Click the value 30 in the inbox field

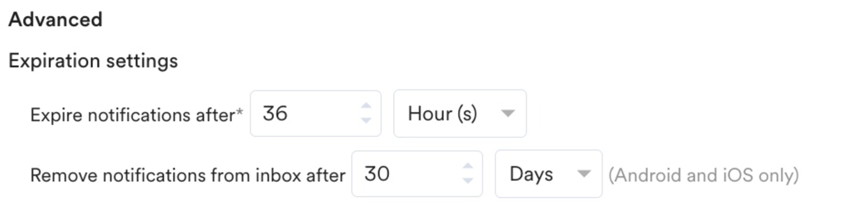pyautogui.click(x=377, y=174)
